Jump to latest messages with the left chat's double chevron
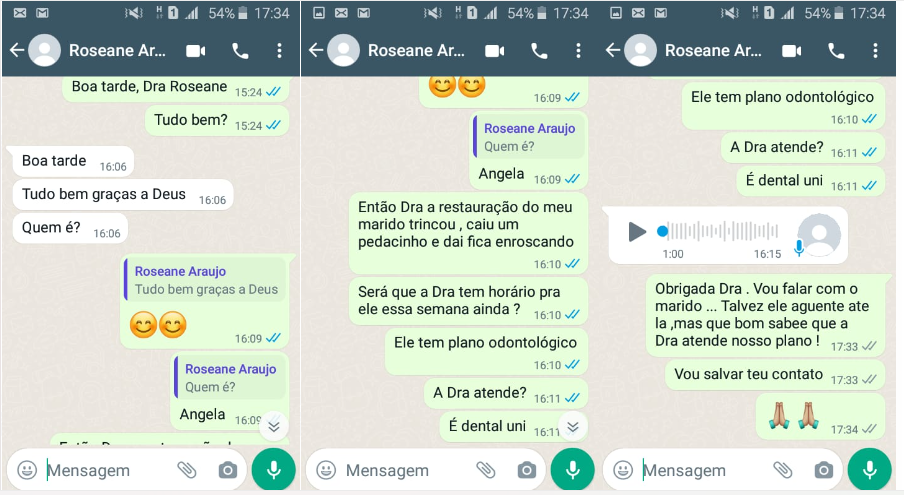Image resolution: width=904 pixels, height=495 pixels. pyautogui.click(x=274, y=426)
